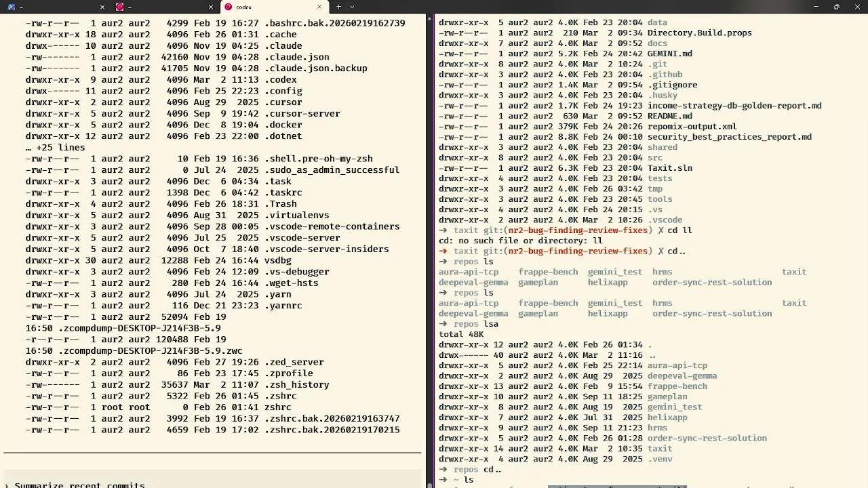Click the 'shared' directory in right pane
This screenshot has width=868, height=488.
click(663, 147)
